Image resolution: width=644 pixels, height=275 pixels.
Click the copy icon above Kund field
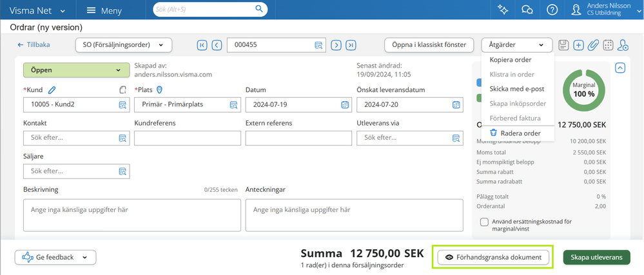122,90
